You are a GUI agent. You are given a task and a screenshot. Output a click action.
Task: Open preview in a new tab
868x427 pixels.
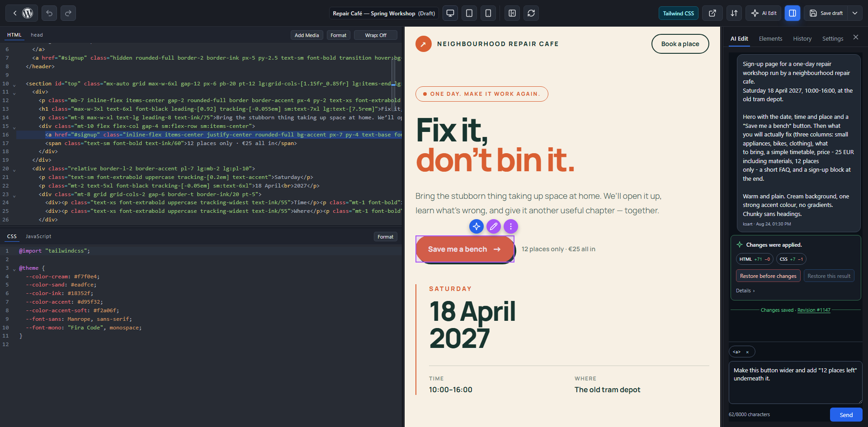click(x=712, y=13)
